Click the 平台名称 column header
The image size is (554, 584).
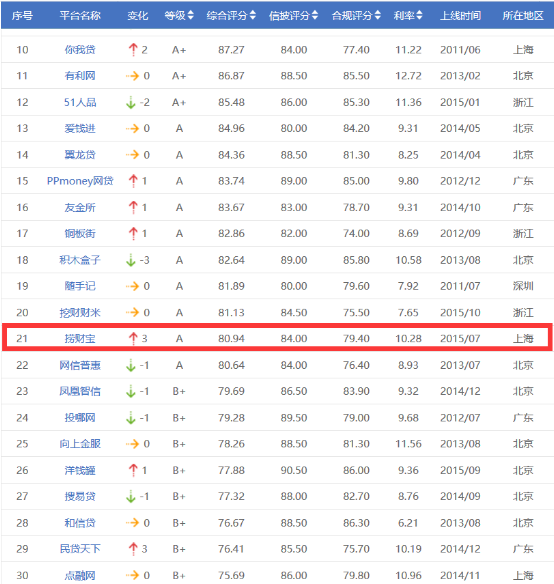click(80, 16)
